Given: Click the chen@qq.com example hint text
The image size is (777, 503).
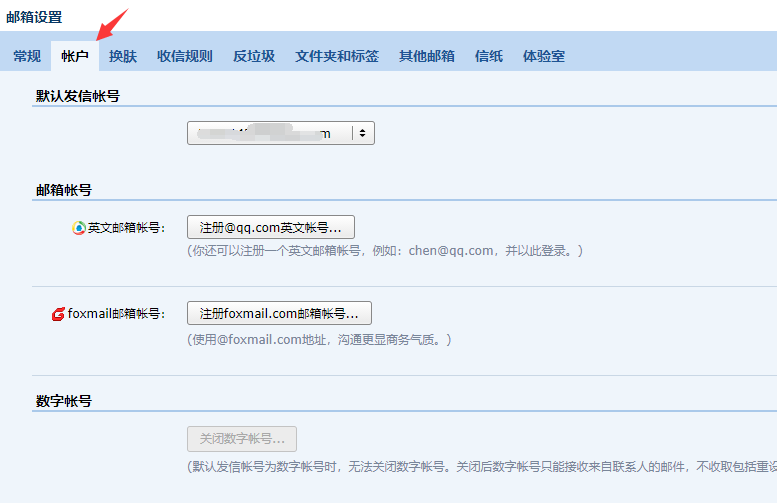Looking at the screenshot, I should (385, 251).
